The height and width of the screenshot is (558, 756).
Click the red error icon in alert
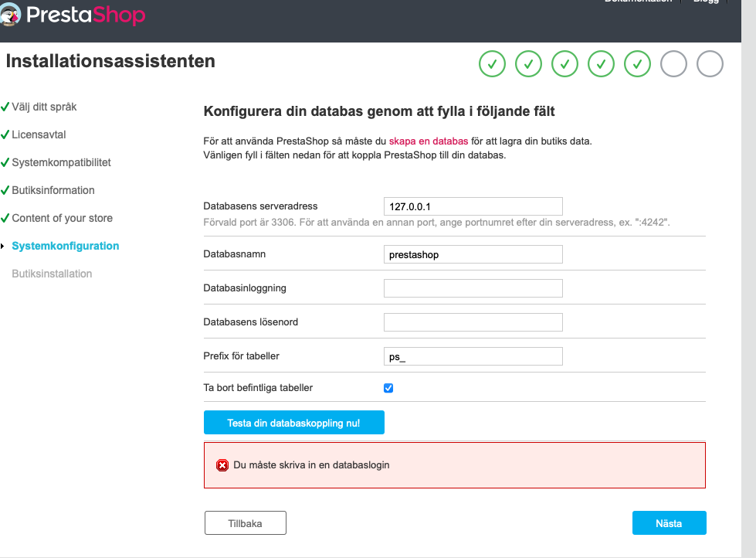222,465
